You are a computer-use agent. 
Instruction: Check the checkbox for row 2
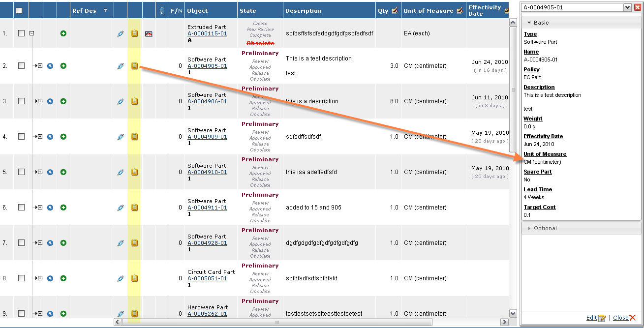(21, 66)
